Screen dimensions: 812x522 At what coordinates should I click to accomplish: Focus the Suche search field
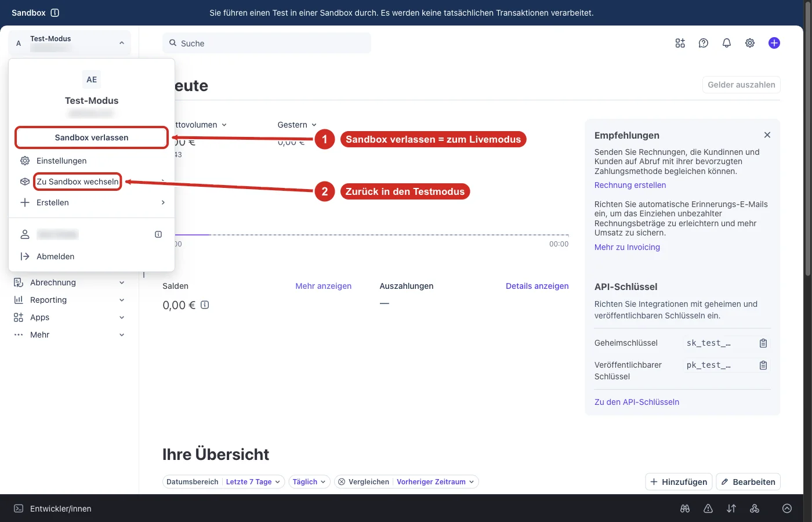[x=267, y=43]
